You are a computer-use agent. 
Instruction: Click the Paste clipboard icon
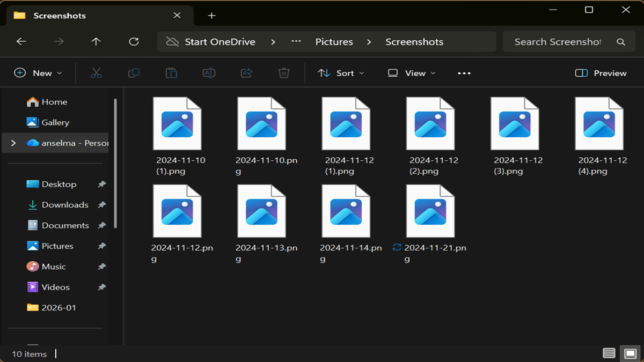pos(171,73)
